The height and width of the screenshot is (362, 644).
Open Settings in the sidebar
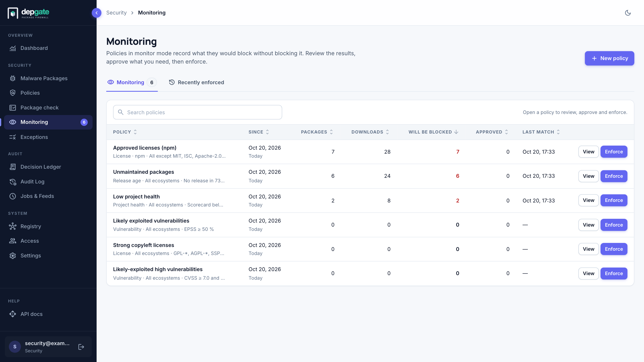tap(48, 256)
